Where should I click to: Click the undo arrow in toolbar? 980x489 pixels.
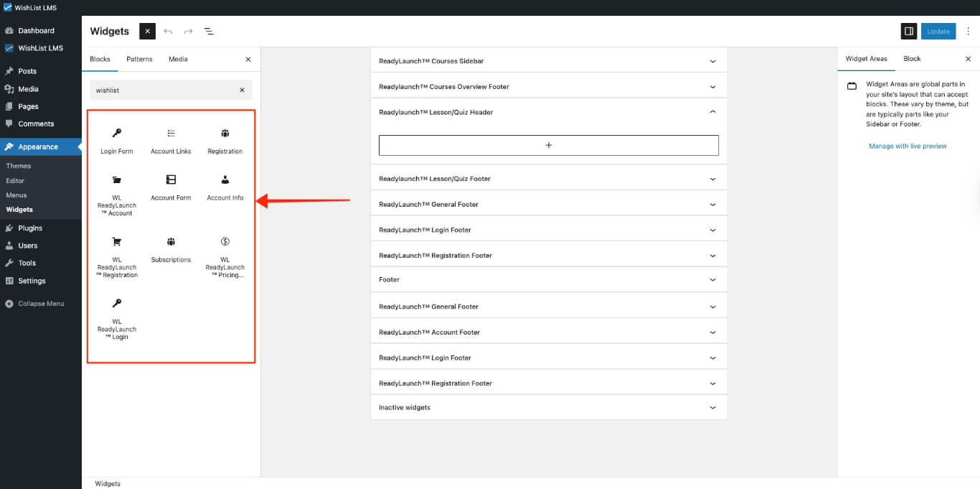(x=168, y=32)
